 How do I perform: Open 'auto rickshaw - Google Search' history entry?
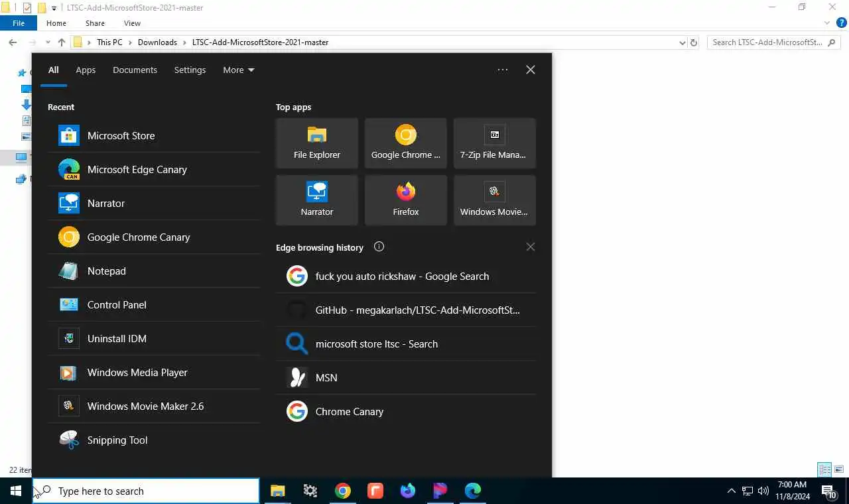(406, 276)
